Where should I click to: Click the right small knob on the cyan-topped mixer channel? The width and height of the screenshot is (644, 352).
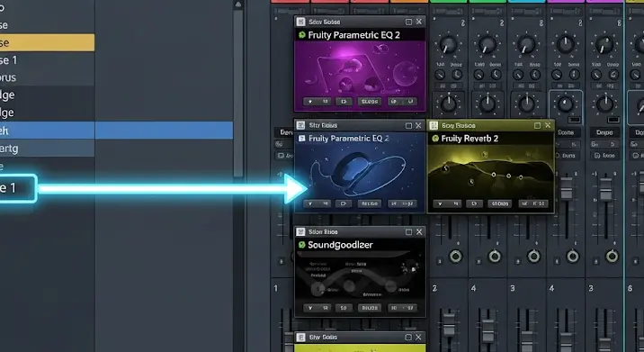[x=535, y=75]
